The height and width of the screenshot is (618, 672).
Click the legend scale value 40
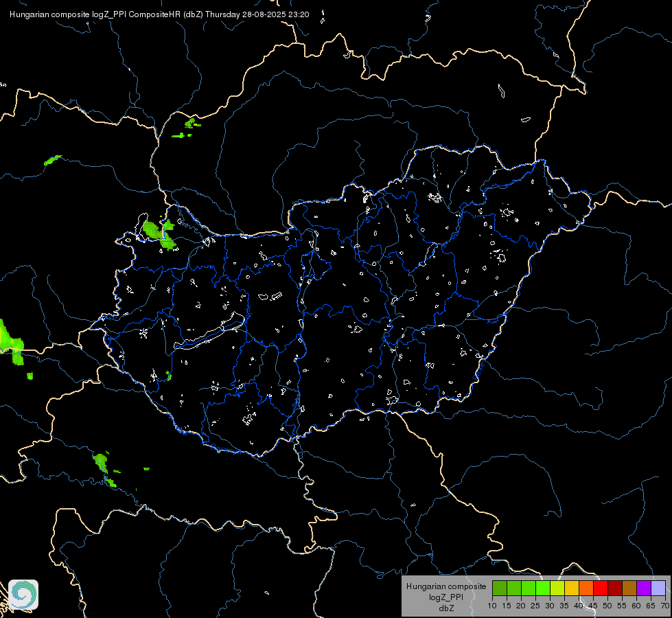pos(579,606)
